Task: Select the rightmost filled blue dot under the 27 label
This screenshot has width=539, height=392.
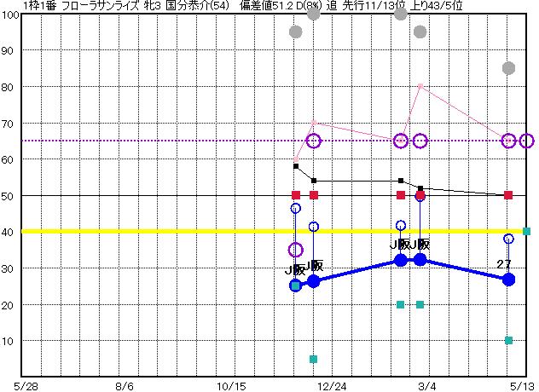Action: click(x=508, y=280)
